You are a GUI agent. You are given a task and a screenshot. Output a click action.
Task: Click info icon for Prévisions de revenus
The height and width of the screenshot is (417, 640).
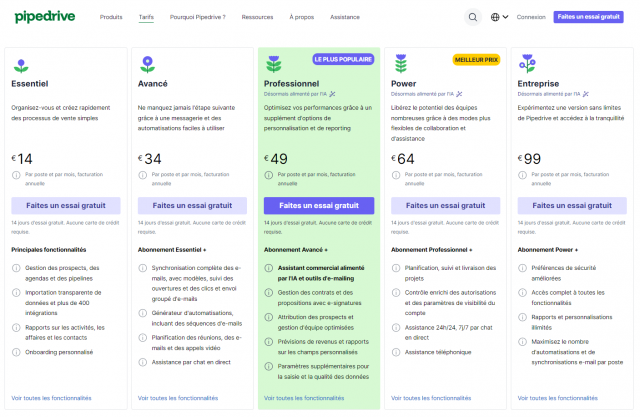pos(269,342)
